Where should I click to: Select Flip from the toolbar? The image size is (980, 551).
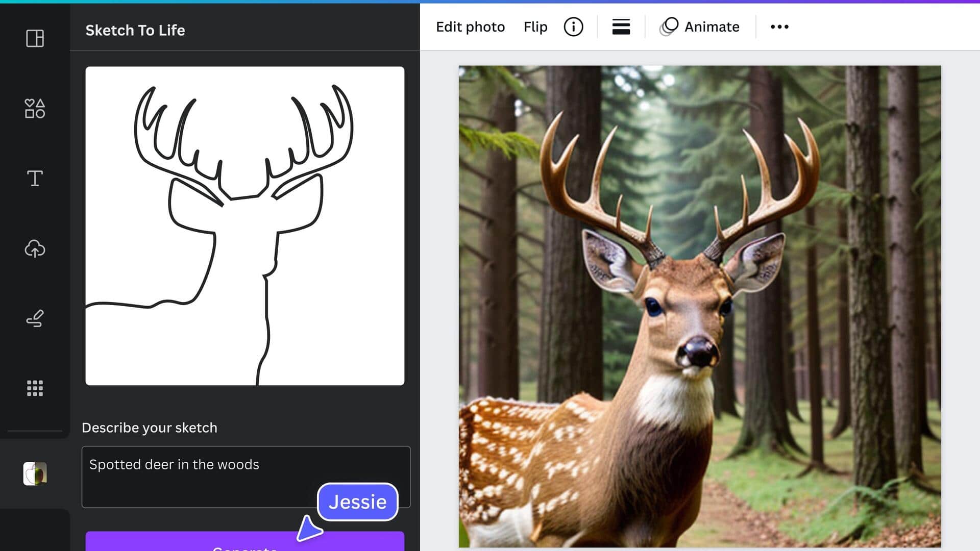click(x=534, y=27)
